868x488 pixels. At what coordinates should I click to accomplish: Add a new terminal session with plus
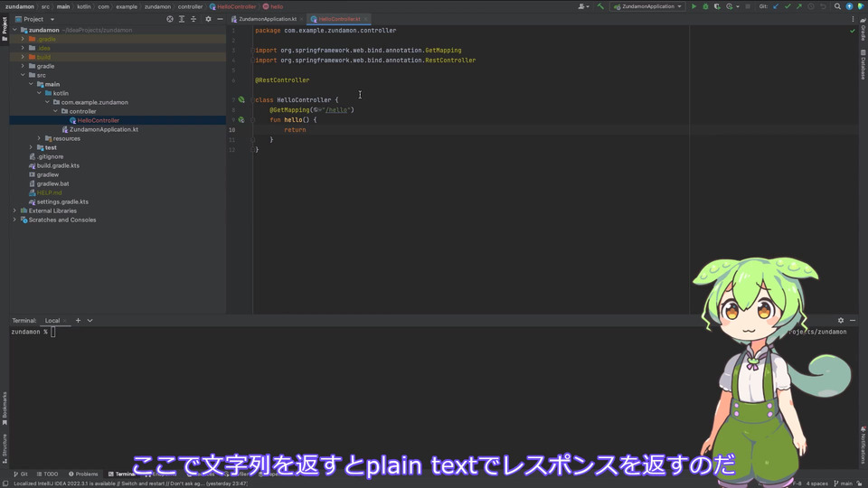78,321
